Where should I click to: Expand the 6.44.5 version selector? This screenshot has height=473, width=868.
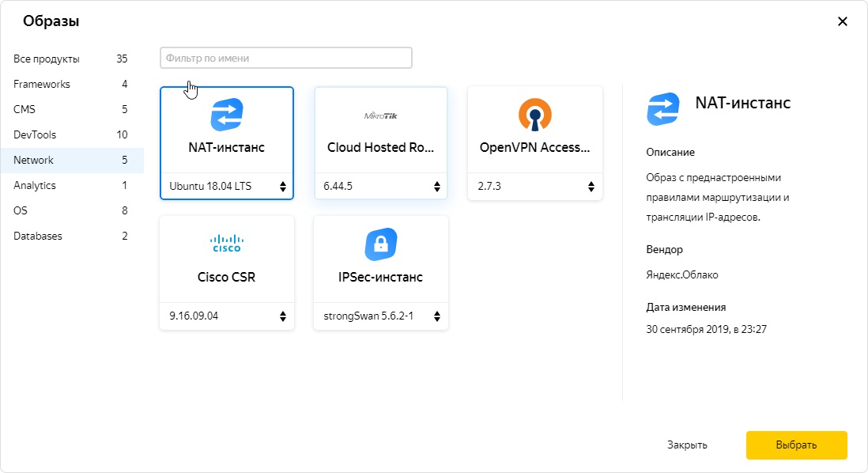tap(381, 187)
